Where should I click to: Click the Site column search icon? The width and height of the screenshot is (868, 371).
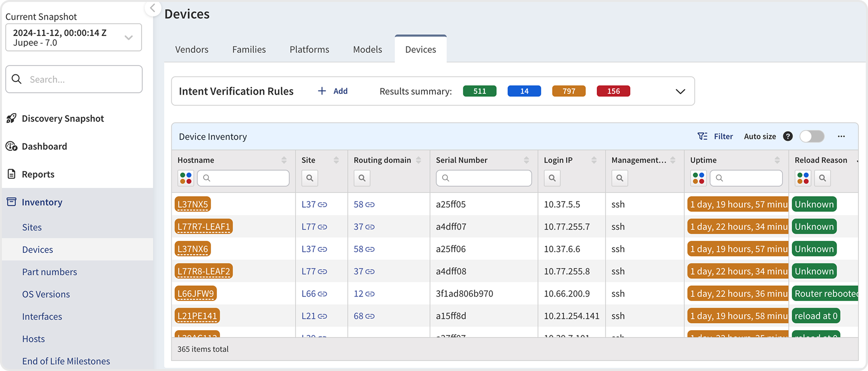click(x=310, y=178)
